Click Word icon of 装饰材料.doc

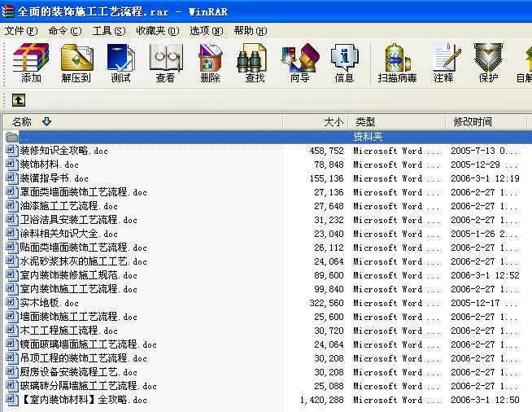(x=11, y=164)
